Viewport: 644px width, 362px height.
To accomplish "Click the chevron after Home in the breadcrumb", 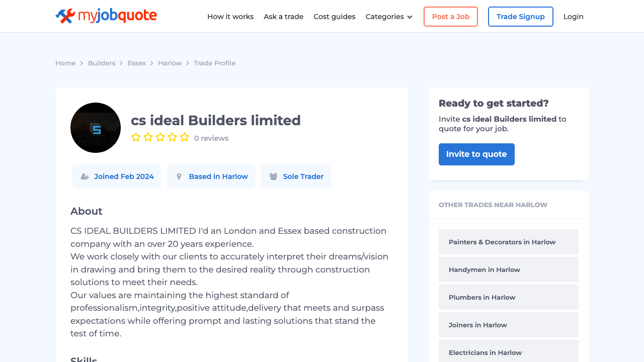I will click(82, 63).
